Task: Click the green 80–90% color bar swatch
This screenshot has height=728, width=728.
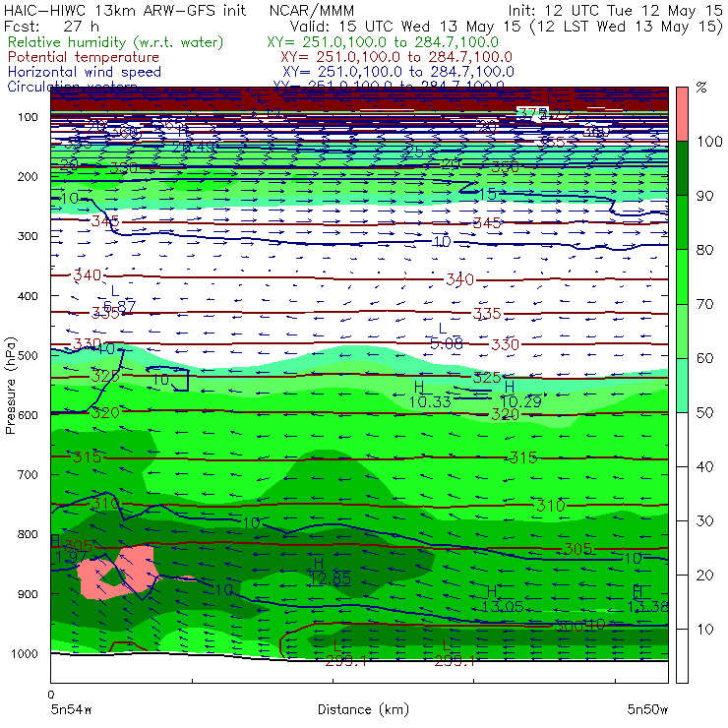Action: tap(682, 222)
